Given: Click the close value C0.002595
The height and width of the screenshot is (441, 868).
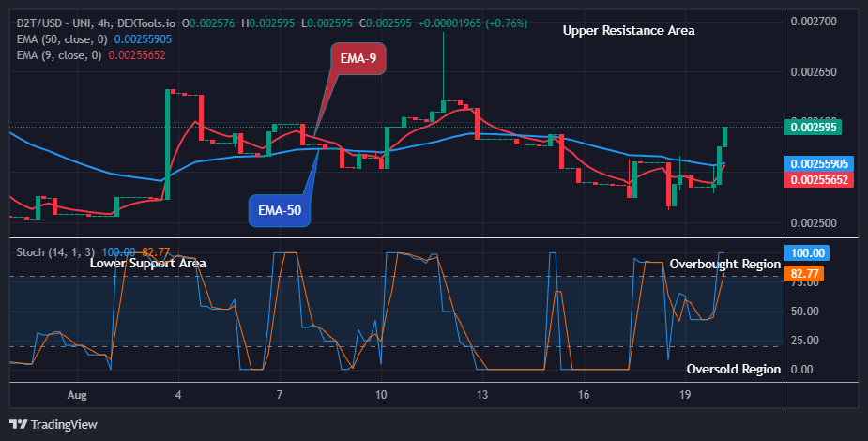Looking at the screenshot, I should tap(386, 23).
